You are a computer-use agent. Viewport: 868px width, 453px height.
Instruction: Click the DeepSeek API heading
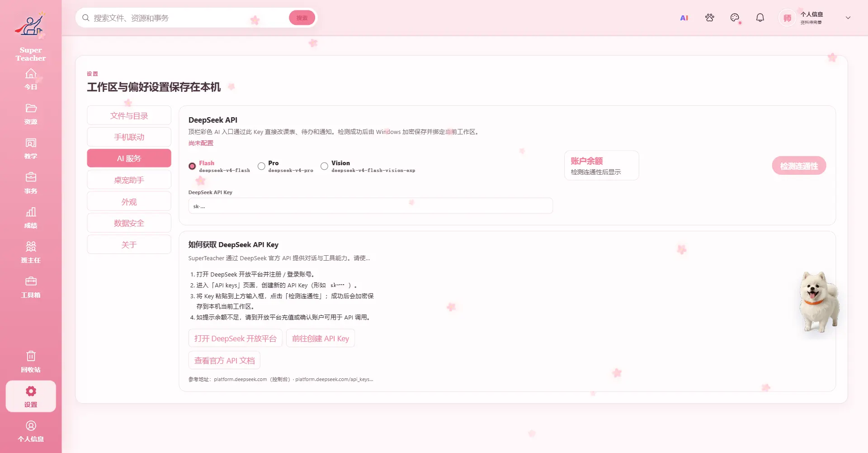[x=213, y=120]
